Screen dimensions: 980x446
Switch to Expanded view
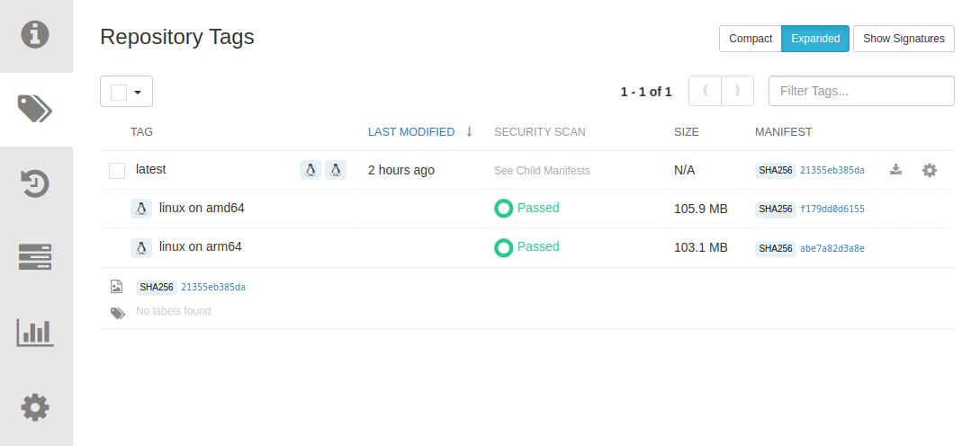tap(815, 39)
